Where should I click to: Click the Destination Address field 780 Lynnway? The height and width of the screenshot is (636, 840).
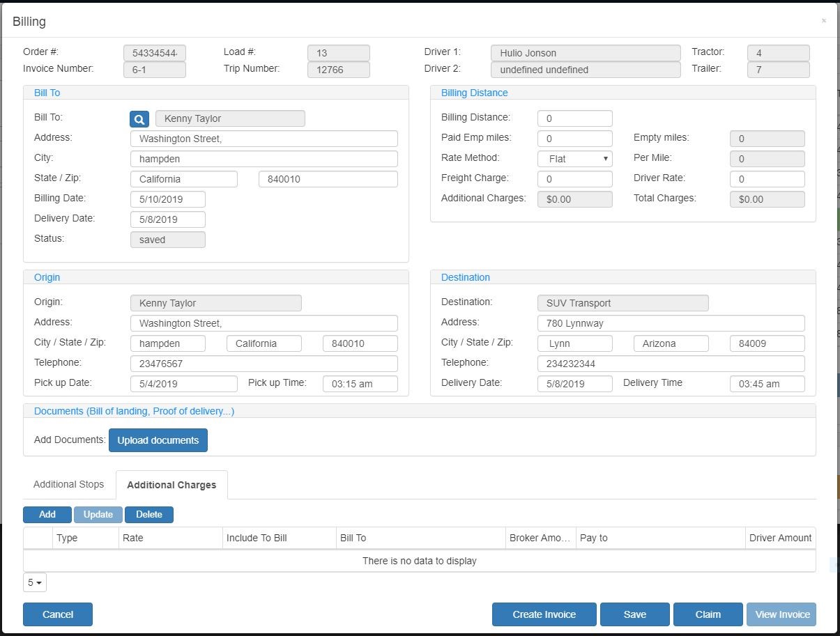pos(671,323)
